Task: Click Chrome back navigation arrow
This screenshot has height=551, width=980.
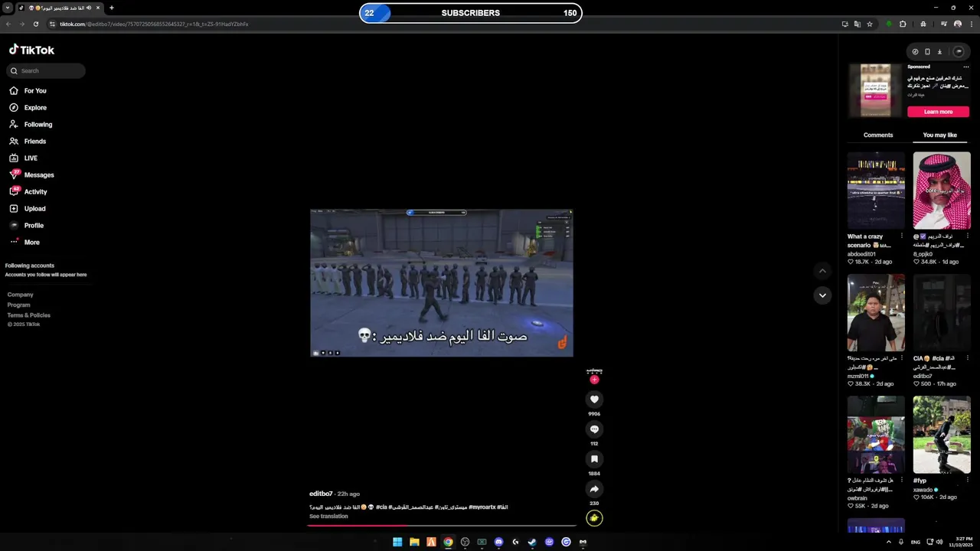Action: [x=8, y=24]
